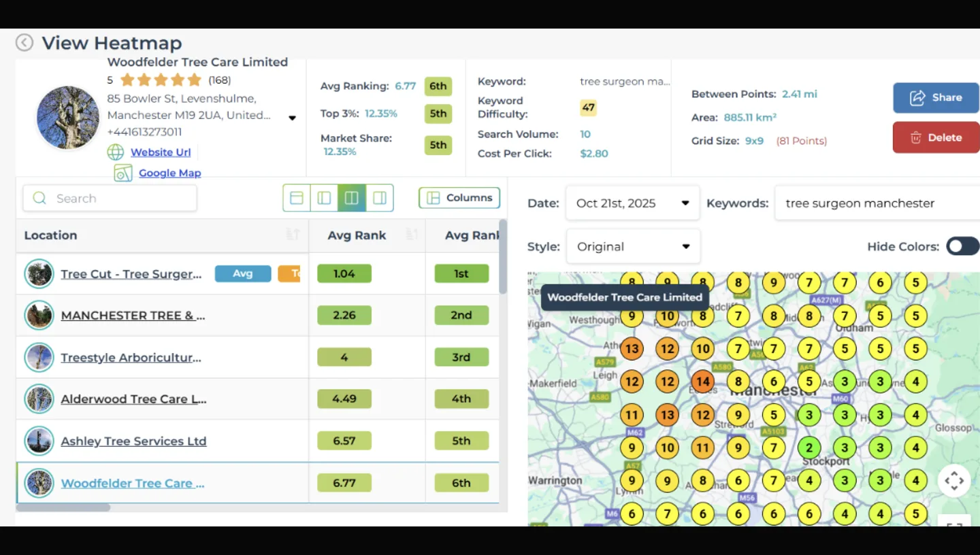980x555 pixels.
Task: Click the MANCHESTER TREE row avatar
Action: click(39, 316)
